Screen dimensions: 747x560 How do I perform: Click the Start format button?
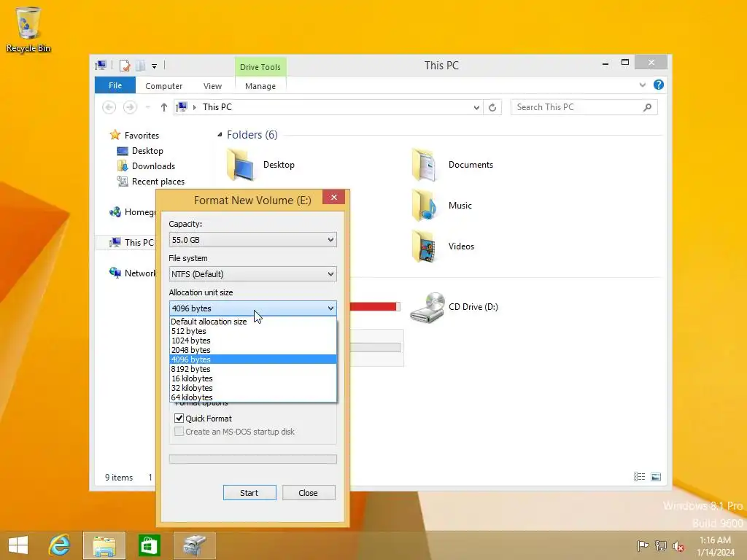click(249, 493)
